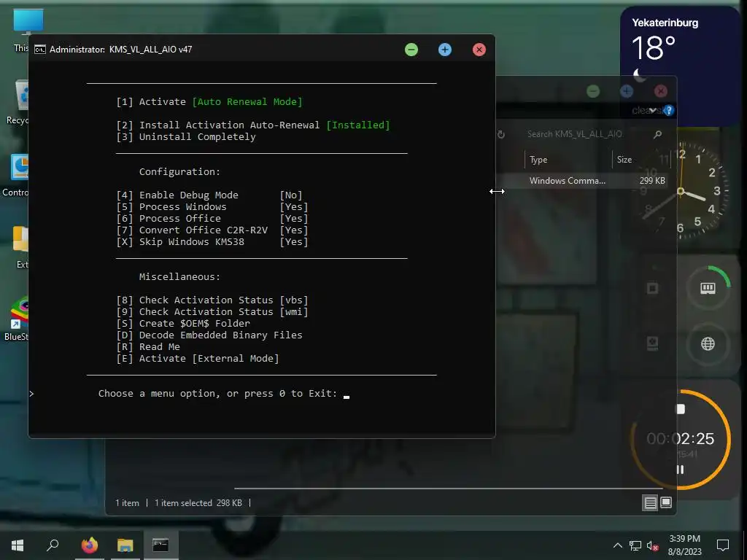Click '[R] Read Me' line
The height and width of the screenshot is (560, 747).
tap(148, 347)
